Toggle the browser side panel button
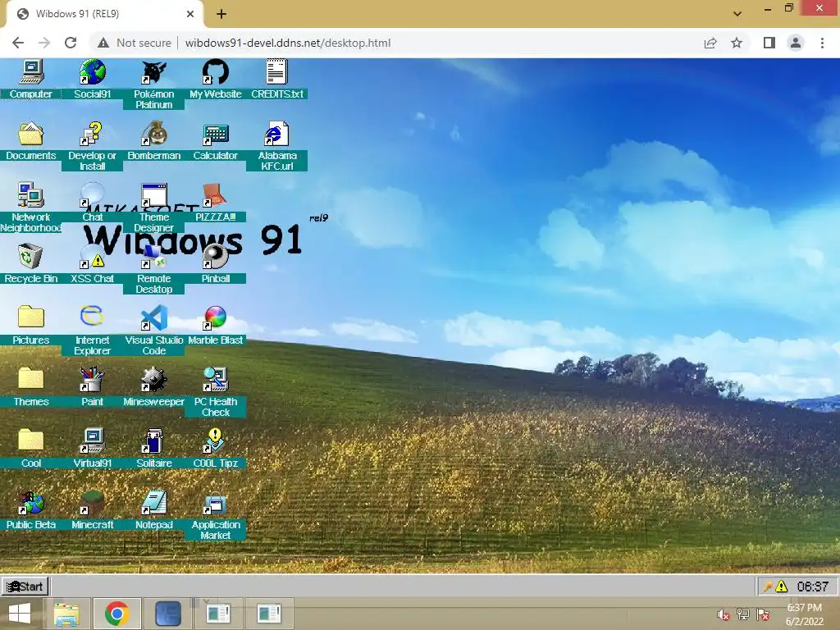 pyautogui.click(x=769, y=43)
